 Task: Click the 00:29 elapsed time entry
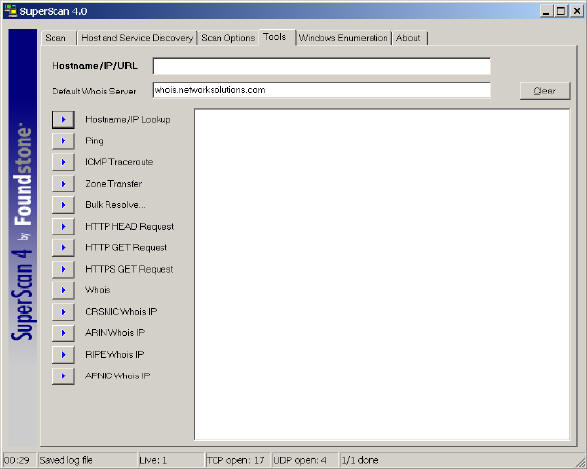coord(19,460)
